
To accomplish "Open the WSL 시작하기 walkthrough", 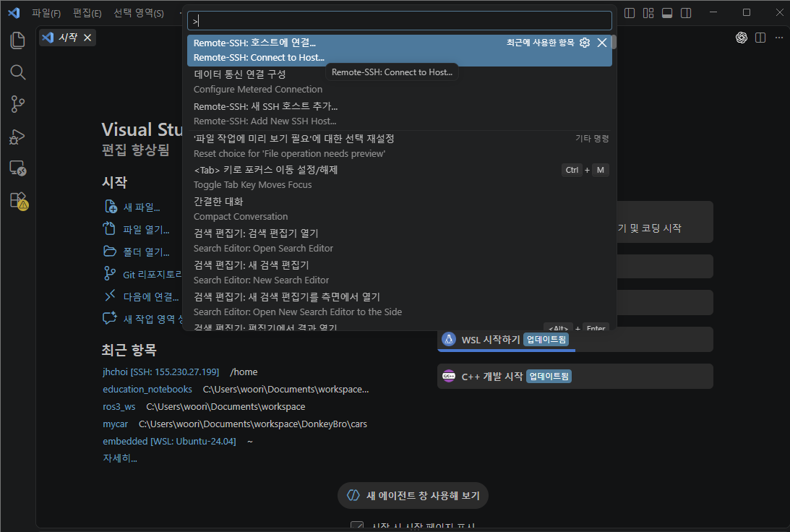I will (x=575, y=340).
